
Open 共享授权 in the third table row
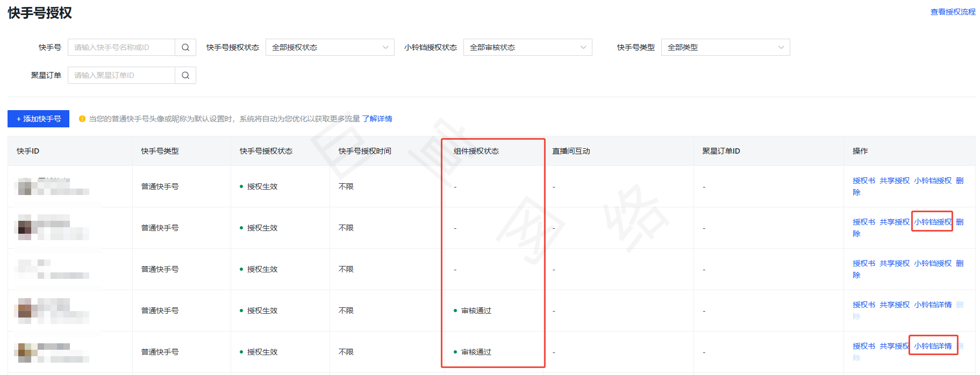click(895, 263)
